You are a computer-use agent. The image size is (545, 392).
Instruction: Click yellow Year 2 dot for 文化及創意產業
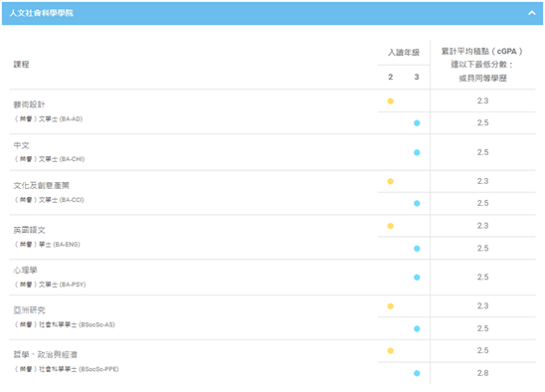point(390,181)
